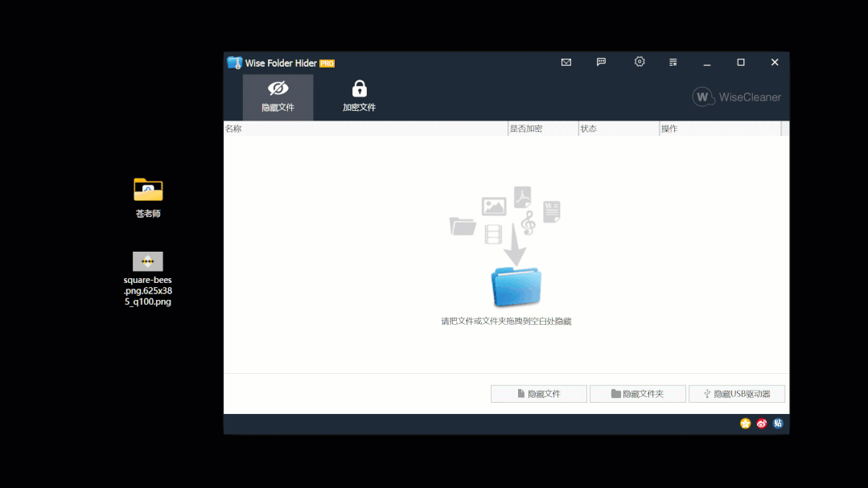Rate the app via the yellow star icon
This screenshot has height=488, width=868.
click(744, 423)
